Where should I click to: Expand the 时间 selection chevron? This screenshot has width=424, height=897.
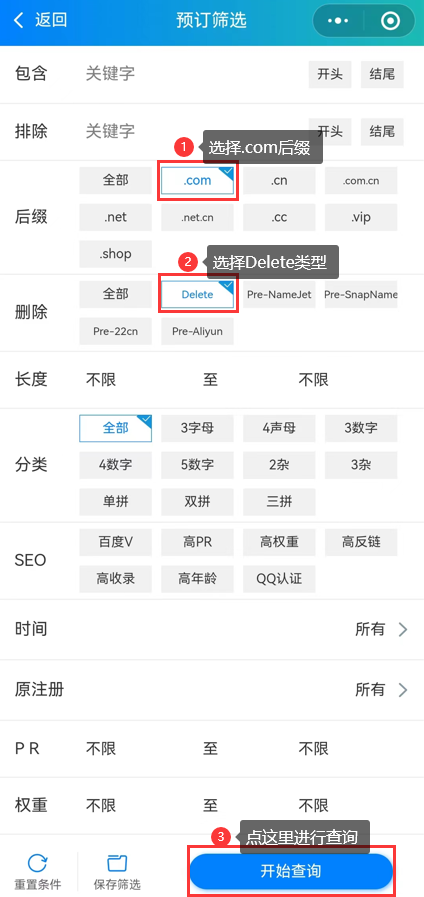(403, 630)
